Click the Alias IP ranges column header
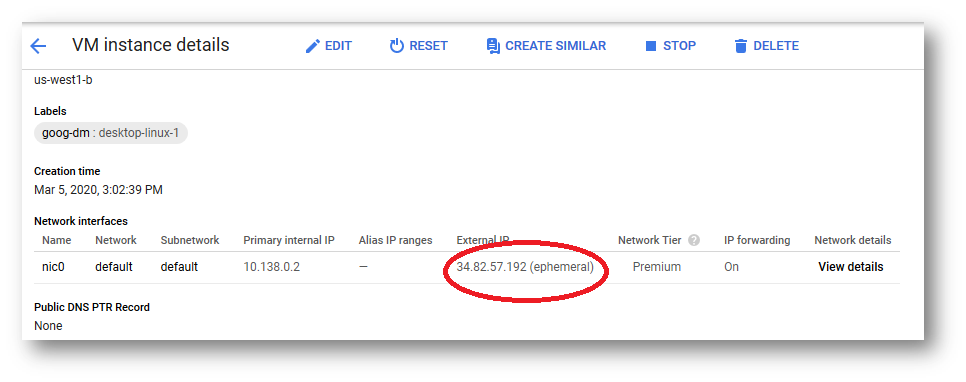This screenshot has height=382, width=966. pyautogui.click(x=396, y=240)
